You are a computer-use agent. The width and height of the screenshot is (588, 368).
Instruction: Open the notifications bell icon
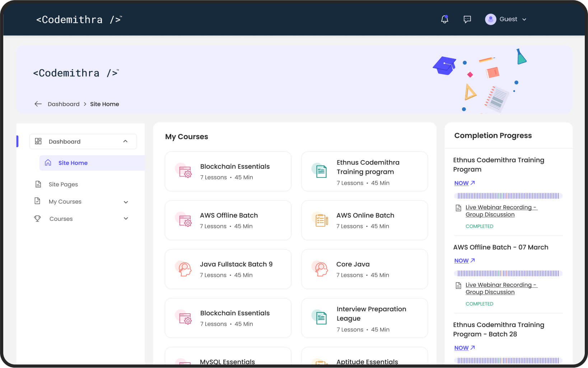coord(444,19)
